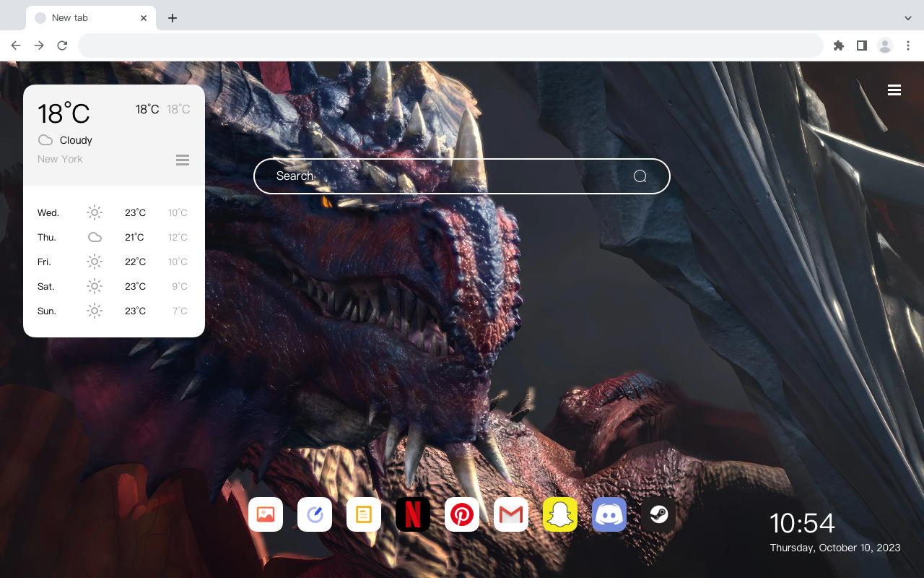This screenshot has width=924, height=578.
Task: Open the yellow notes shortcut icon
Action: (x=364, y=514)
